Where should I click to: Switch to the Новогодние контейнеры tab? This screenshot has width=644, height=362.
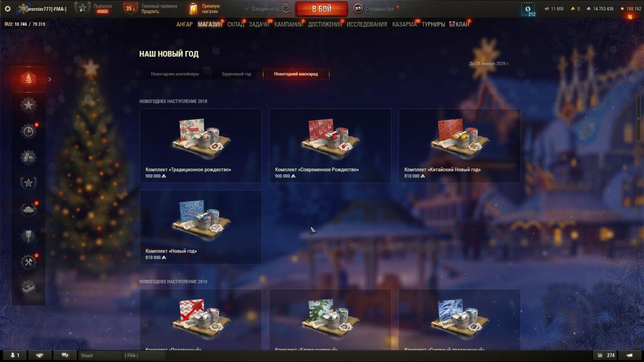tap(175, 74)
